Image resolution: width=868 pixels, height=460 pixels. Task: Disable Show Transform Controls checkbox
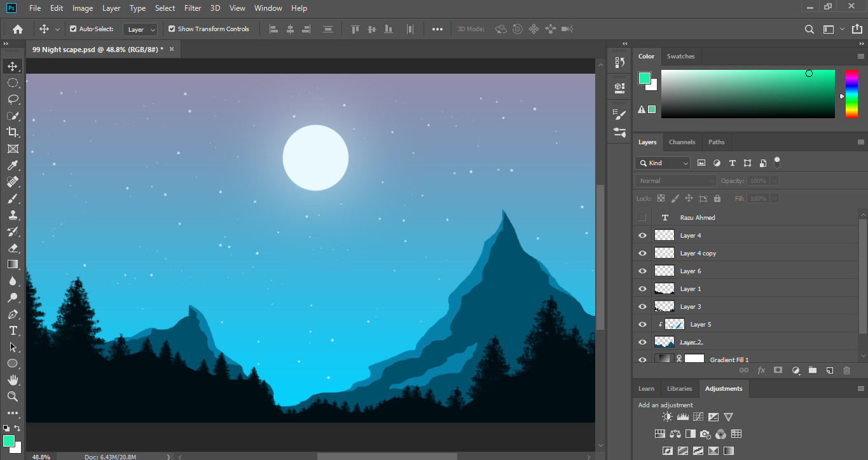tap(172, 29)
